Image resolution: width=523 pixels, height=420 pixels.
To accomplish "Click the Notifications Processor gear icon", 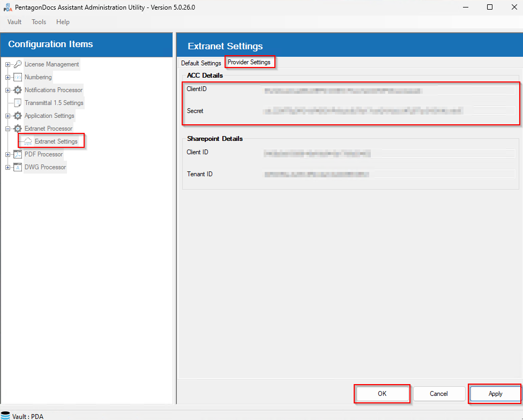I will [18, 90].
